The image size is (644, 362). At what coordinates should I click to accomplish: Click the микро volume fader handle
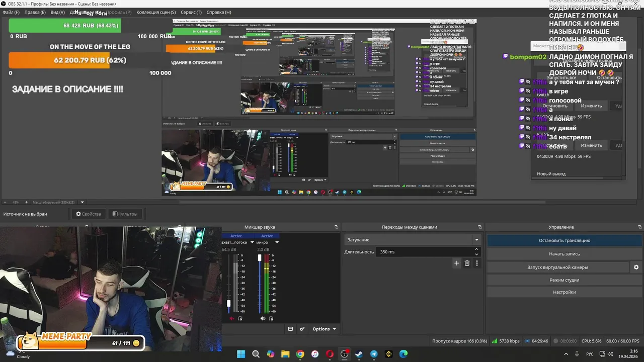(260, 258)
